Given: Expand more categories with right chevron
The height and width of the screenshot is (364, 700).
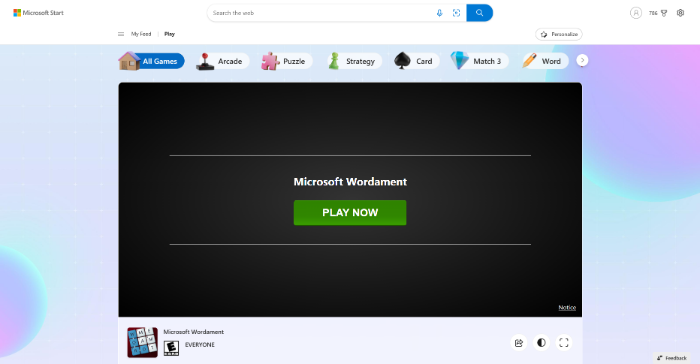Looking at the screenshot, I should click(x=582, y=60).
